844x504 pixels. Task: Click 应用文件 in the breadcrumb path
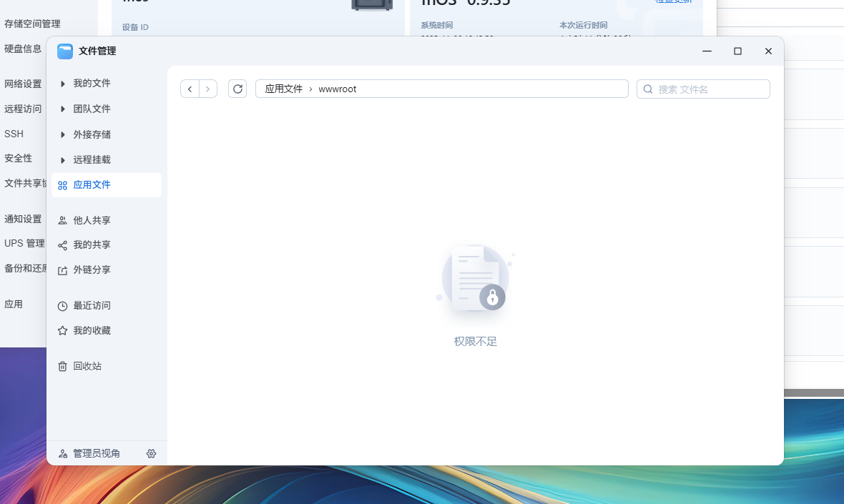[x=284, y=89]
